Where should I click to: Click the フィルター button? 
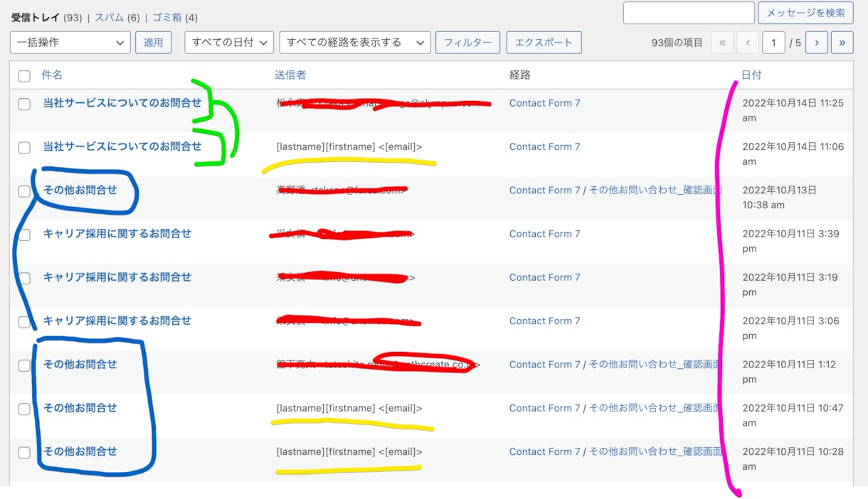467,43
